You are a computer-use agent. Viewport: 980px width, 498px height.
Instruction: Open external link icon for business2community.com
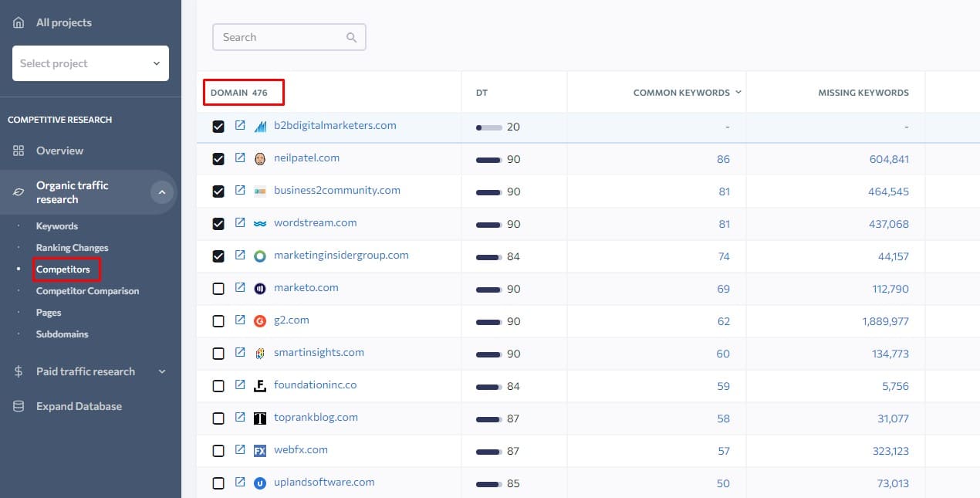tap(240, 191)
